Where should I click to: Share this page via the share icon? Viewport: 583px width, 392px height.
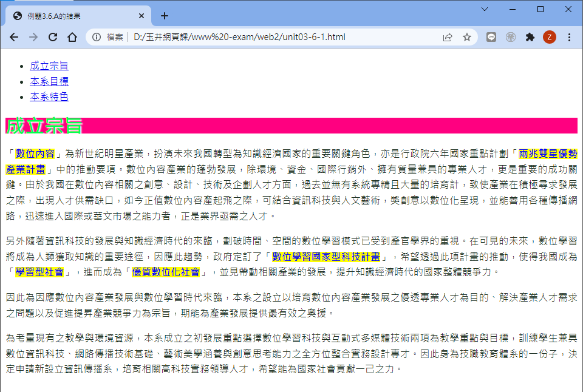pyautogui.click(x=448, y=37)
